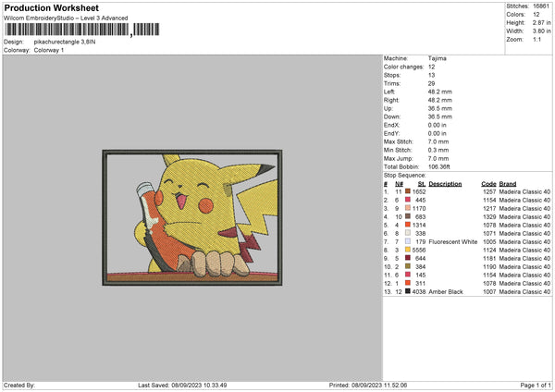The image size is (555, 392).
Task: Select the black Amber Black swatch
Action: pyautogui.click(x=407, y=291)
